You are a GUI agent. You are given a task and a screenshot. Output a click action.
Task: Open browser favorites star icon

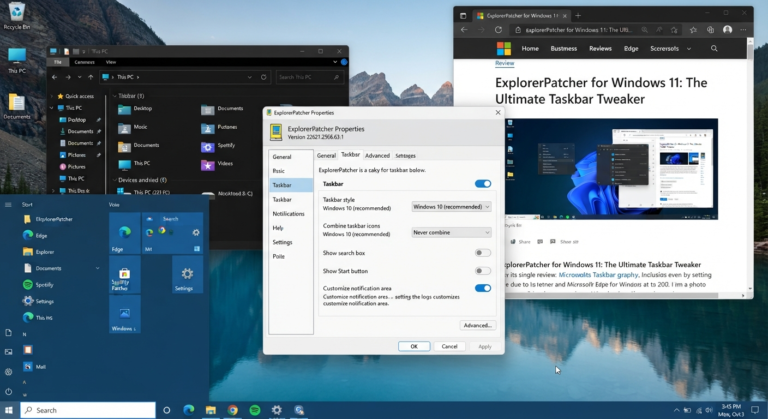coord(693,30)
